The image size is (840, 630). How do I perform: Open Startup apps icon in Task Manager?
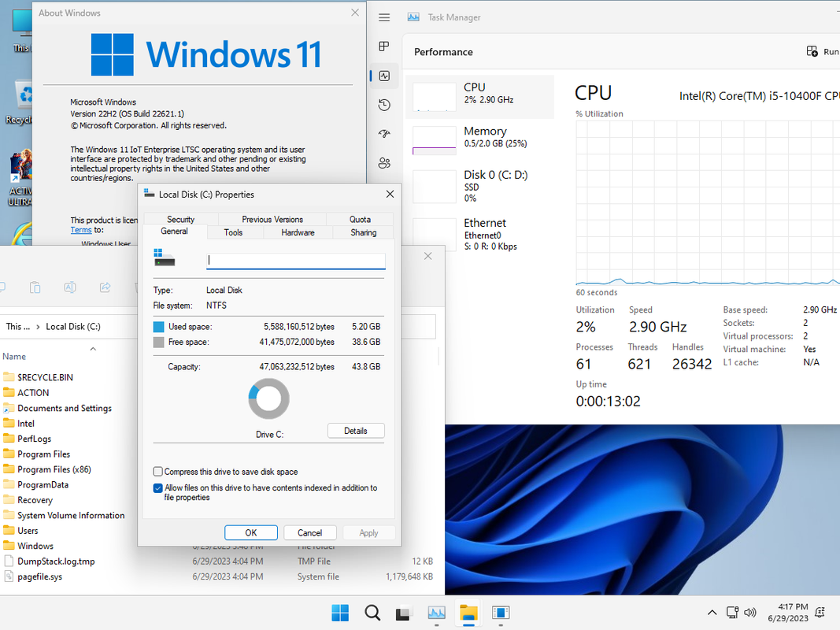point(384,134)
